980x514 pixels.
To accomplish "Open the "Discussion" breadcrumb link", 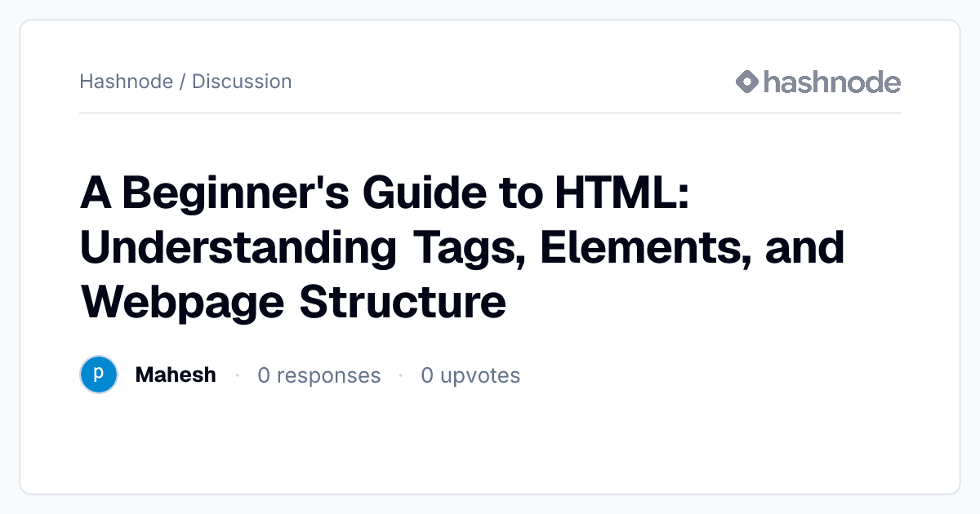I will point(242,82).
